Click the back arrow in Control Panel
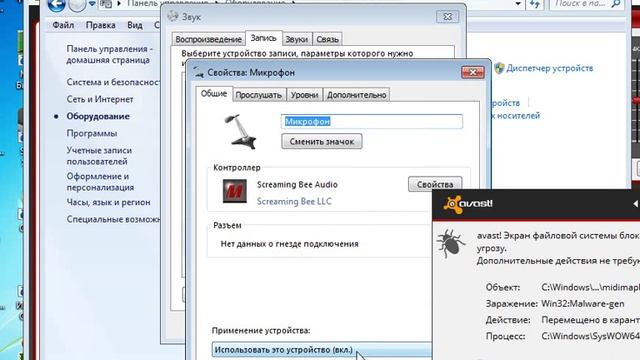 (56, 5)
